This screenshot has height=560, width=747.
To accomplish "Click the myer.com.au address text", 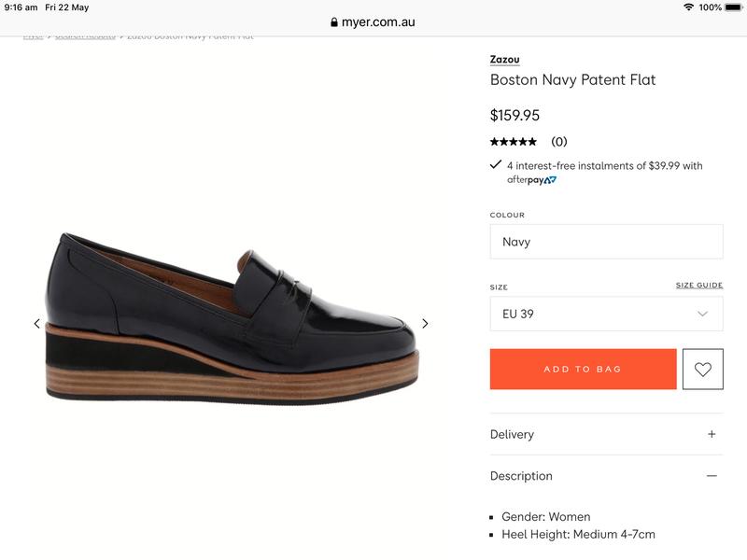I will coord(378,22).
